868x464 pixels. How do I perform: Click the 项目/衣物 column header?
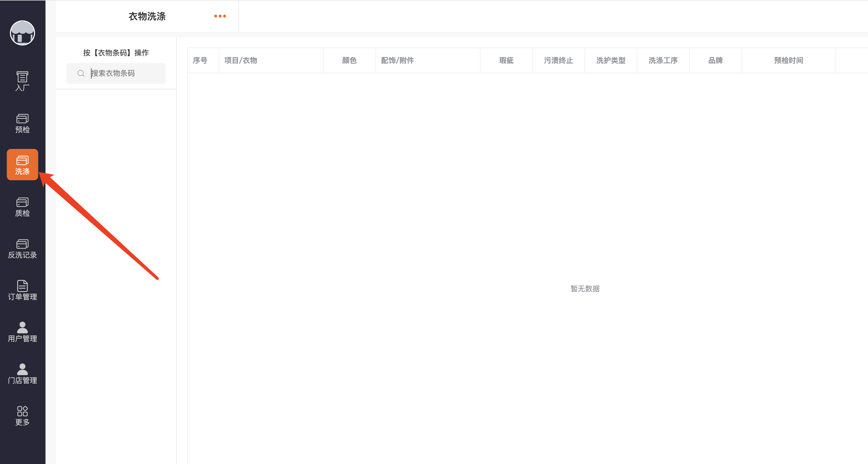[241, 61]
